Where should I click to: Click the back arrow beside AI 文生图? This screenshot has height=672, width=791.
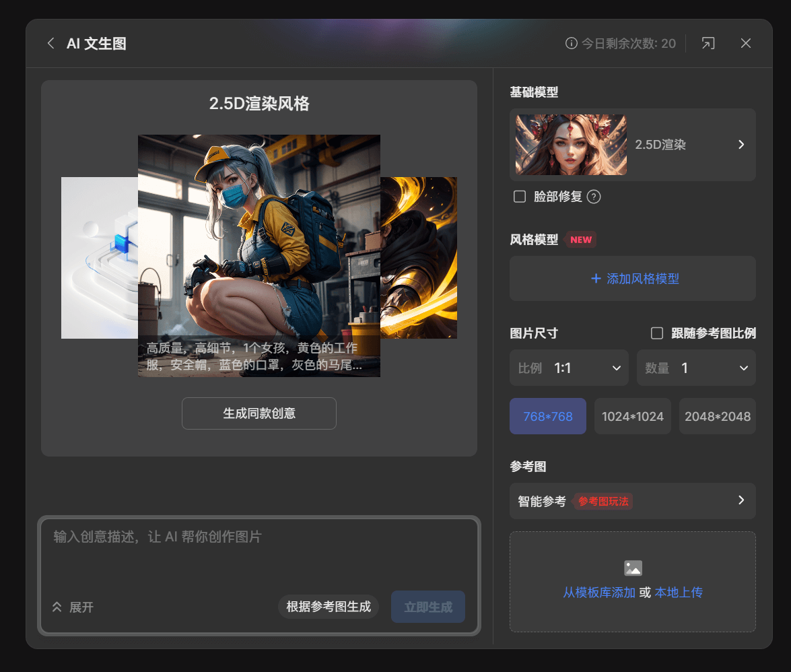50,44
